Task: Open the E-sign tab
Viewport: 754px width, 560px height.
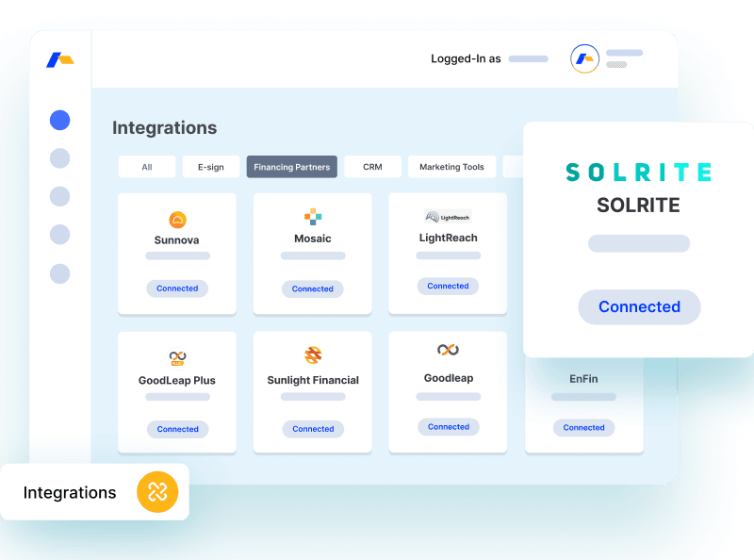Action: [x=211, y=167]
